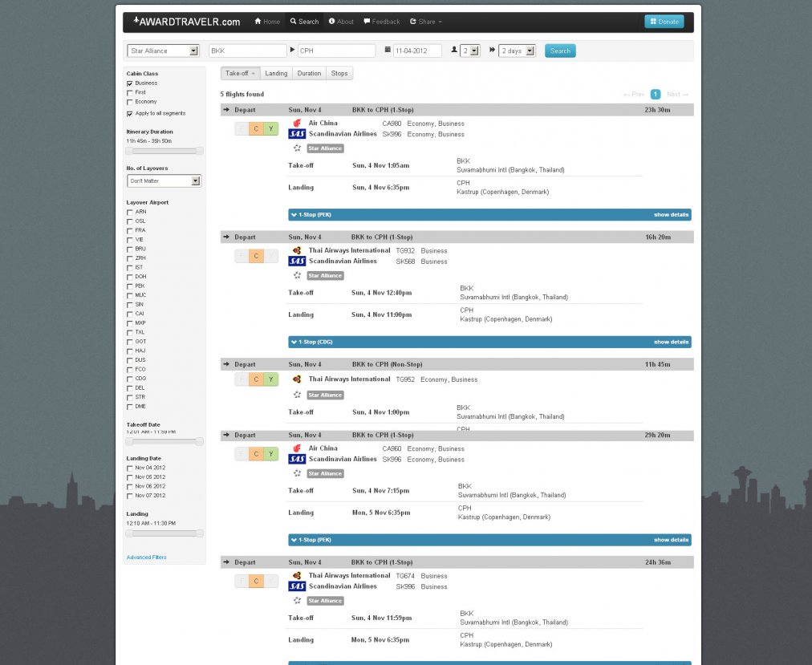Open the Advanced Filters link

(x=147, y=557)
